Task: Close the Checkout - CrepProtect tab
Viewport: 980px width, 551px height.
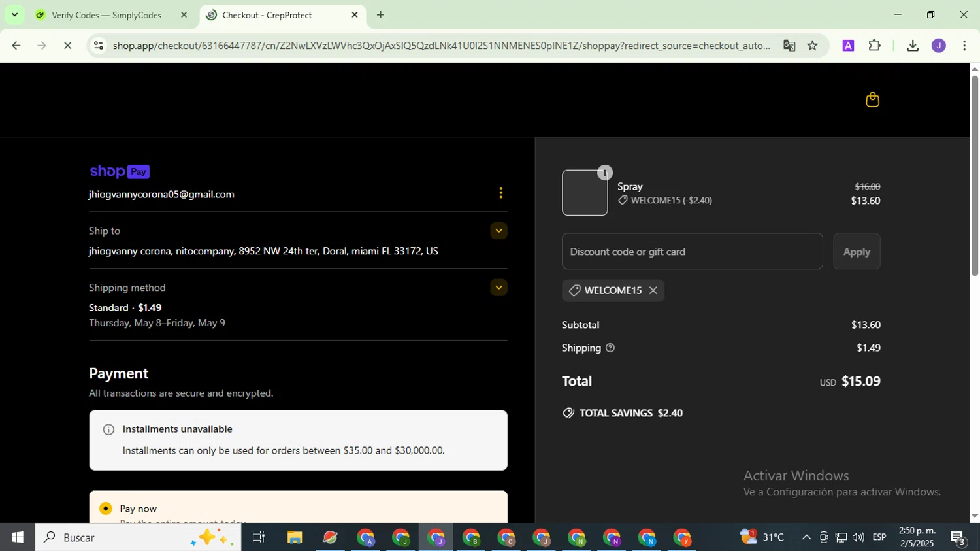Action: tap(355, 15)
